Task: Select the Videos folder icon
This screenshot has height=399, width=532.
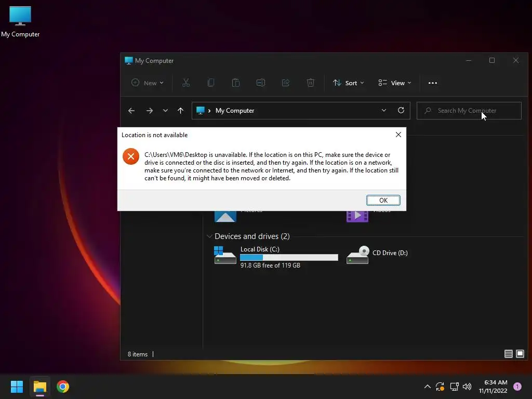Action: click(357, 216)
